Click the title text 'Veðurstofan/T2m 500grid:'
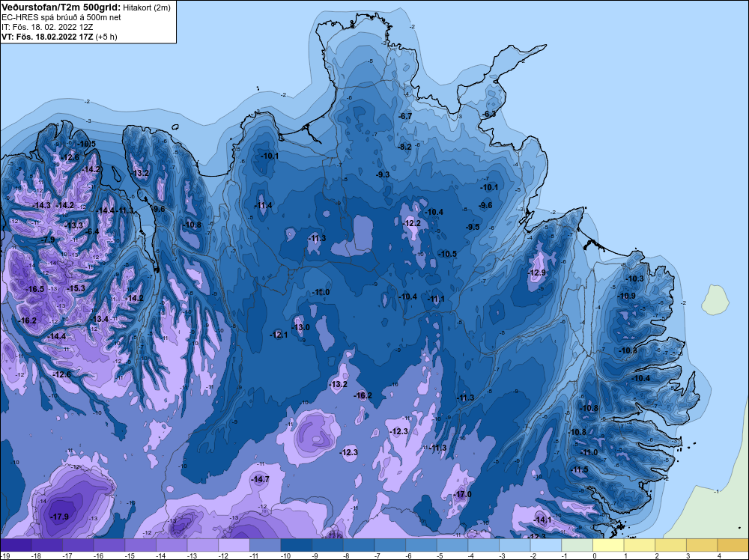This screenshot has width=749, height=560. [x=61, y=7]
